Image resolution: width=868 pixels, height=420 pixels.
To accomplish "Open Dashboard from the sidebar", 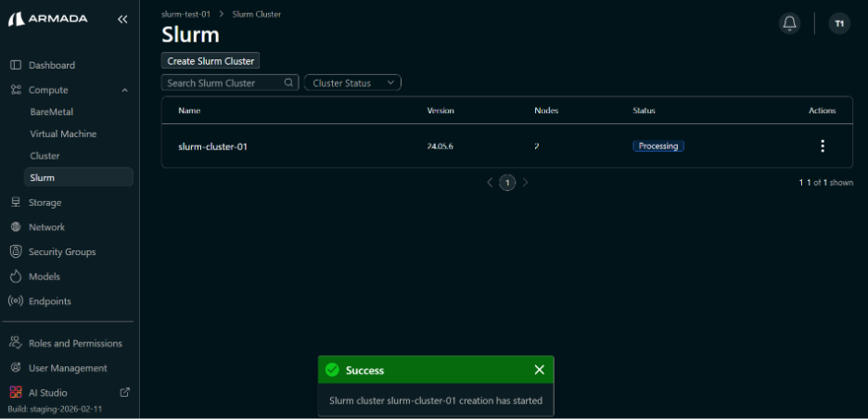I will coord(52,65).
